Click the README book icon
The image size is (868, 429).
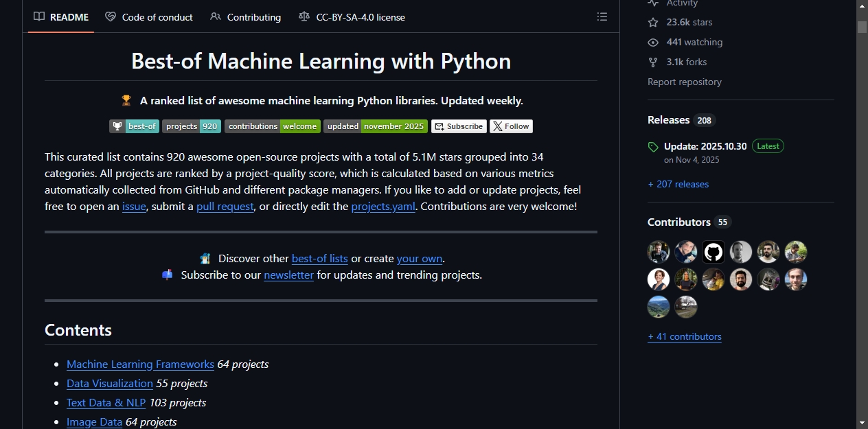(x=39, y=16)
